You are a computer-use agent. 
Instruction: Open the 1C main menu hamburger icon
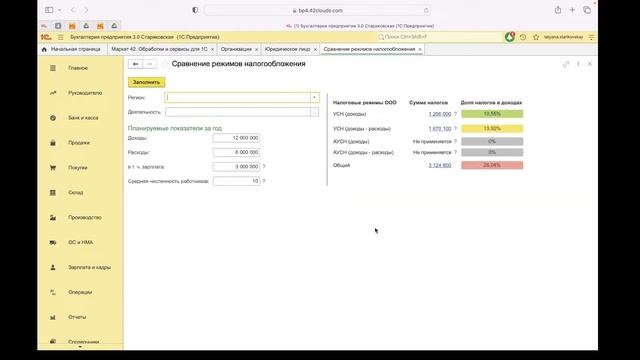pyautogui.click(x=60, y=37)
